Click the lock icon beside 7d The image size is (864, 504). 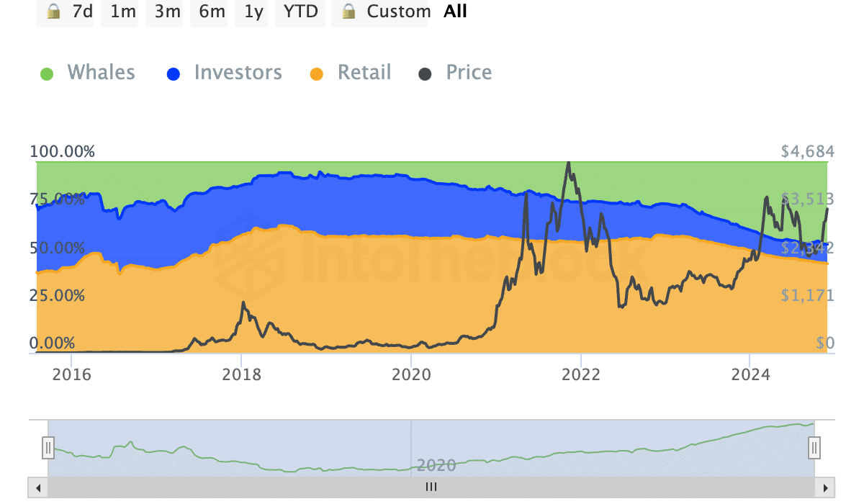tap(53, 12)
